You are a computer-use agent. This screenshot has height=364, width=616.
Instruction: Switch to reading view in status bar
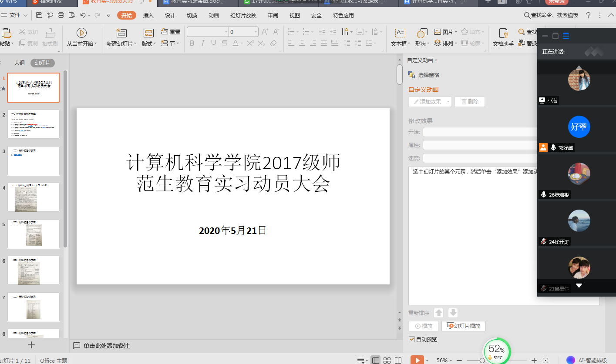398,360
